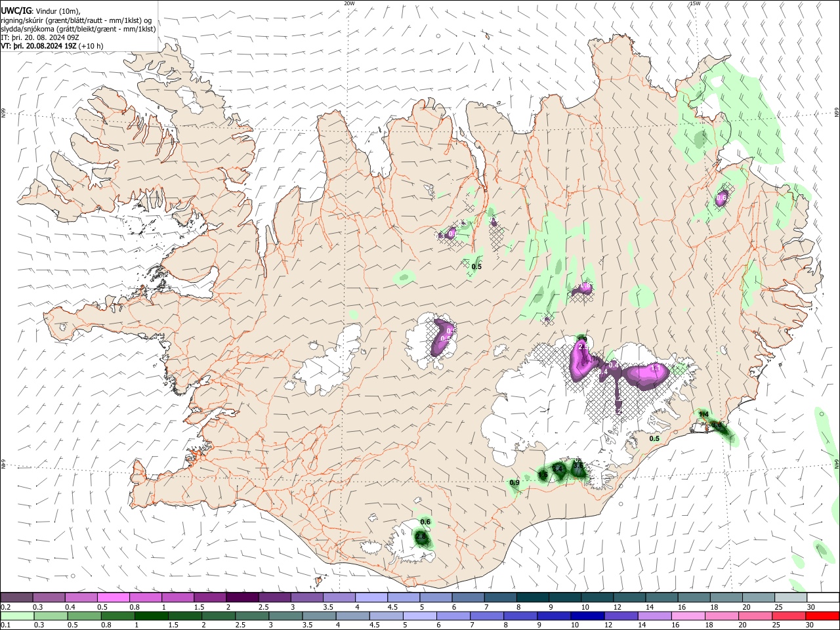Click the 'VT: þri. 20.08.2024 19Z (+10 h)' line
The height and width of the screenshot is (630, 840).
[52, 46]
